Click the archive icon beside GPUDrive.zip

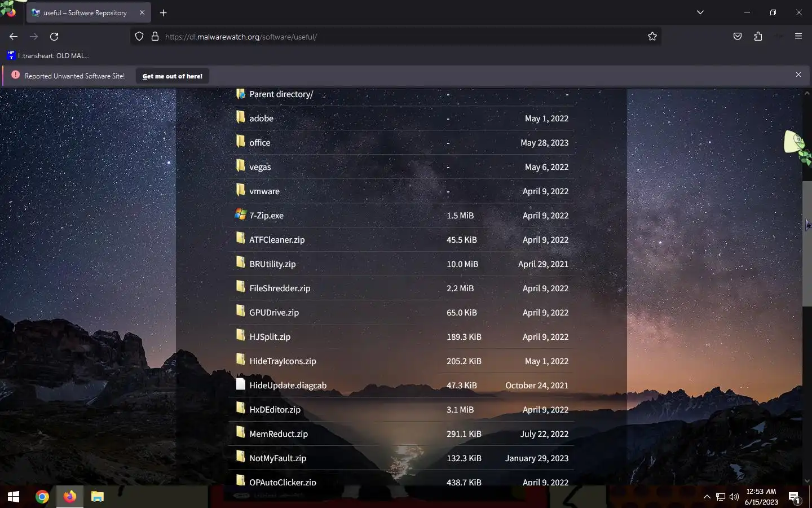pos(240,311)
